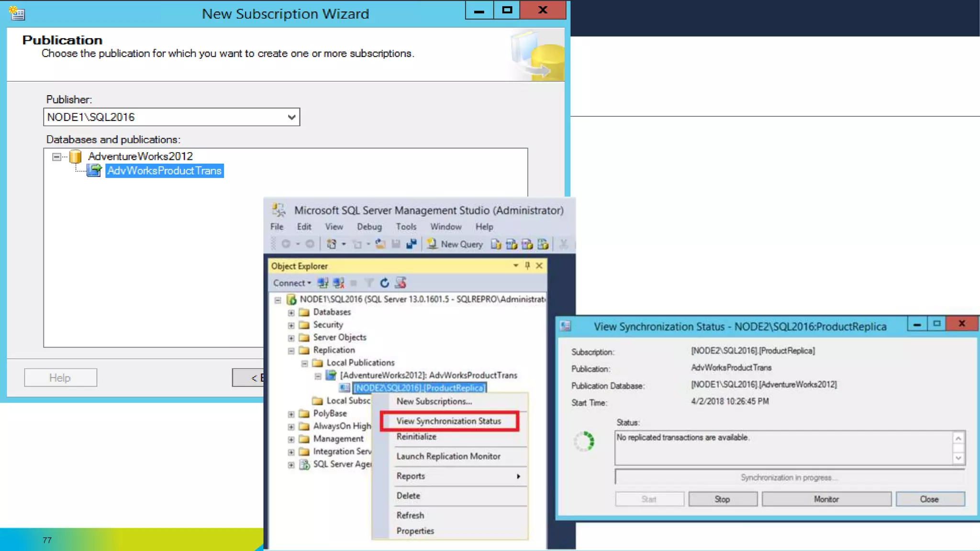Choose Delete from the context menu
Screen dimensions: 980x551
(x=408, y=496)
